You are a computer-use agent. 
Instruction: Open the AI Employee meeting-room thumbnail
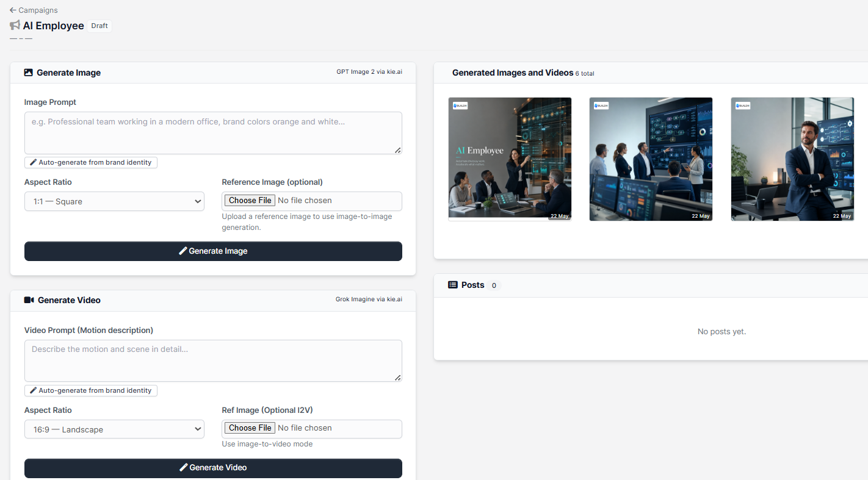510,159
